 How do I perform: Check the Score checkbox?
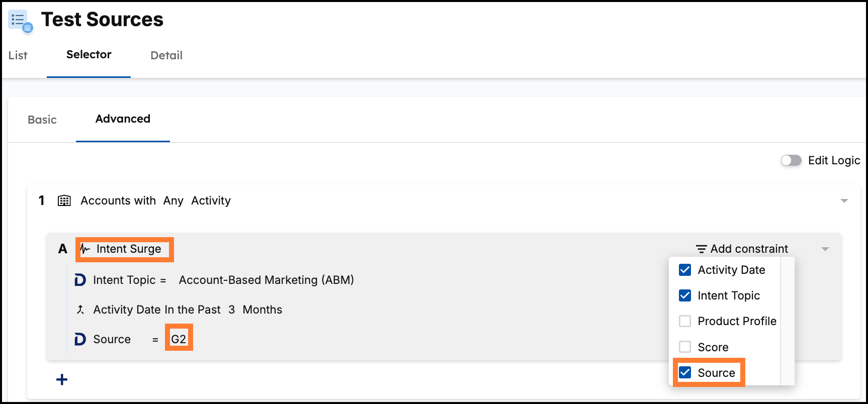click(685, 347)
